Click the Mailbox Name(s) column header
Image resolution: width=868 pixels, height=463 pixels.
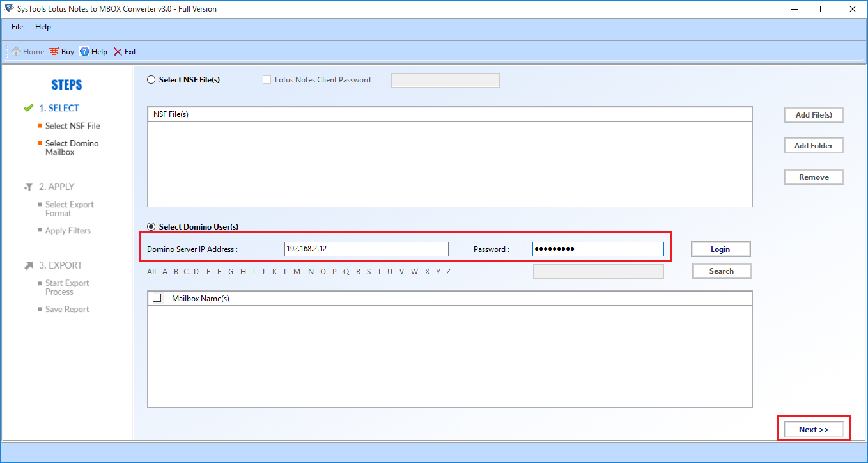pos(460,298)
